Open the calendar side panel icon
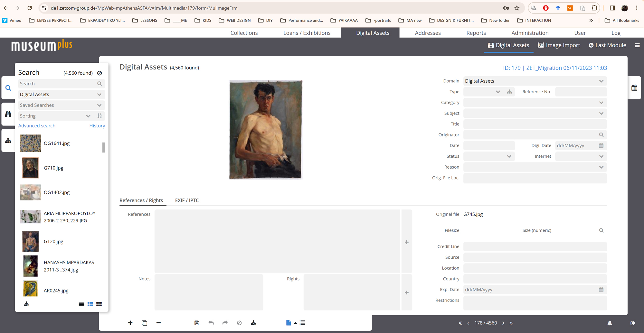The image size is (644, 333). (634, 88)
